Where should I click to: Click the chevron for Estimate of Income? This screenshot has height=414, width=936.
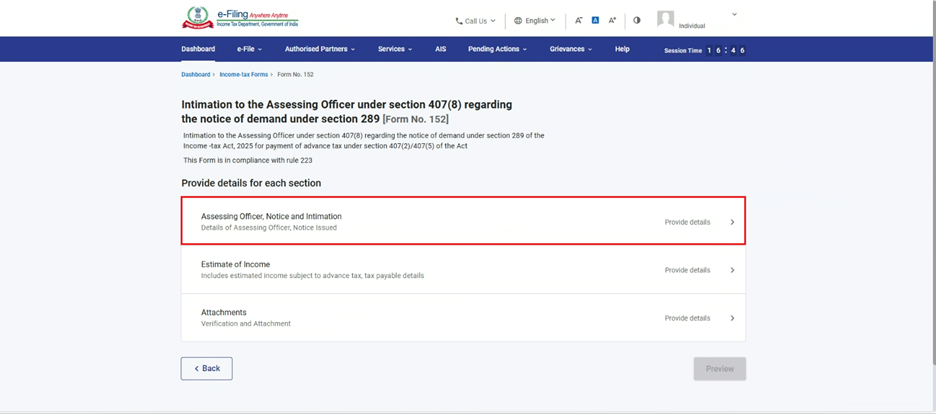(732, 270)
